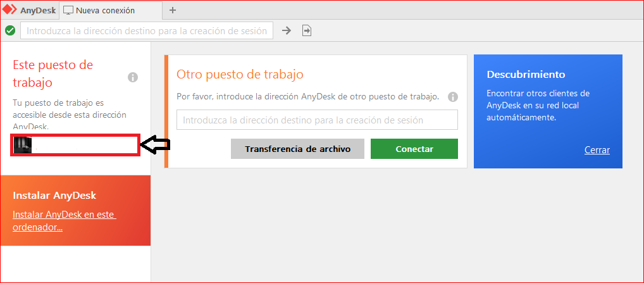
Task: Focus the top address bar input field
Action: pos(147,31)
